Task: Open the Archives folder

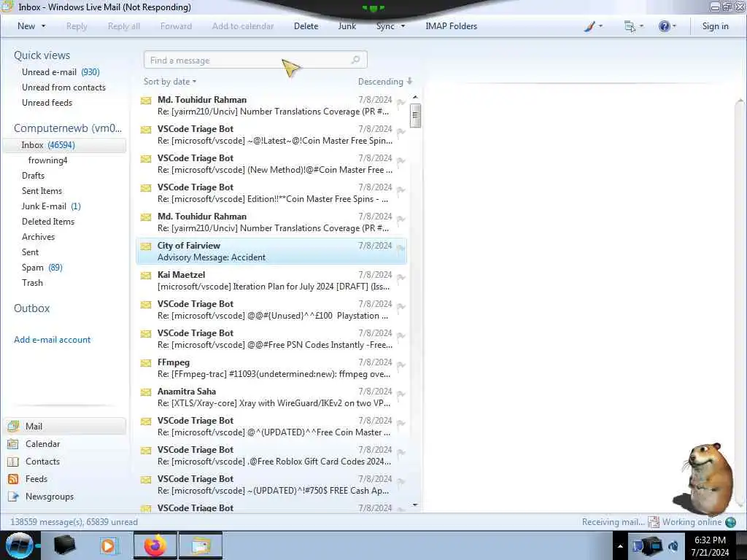Action: [x=38, y=237]
